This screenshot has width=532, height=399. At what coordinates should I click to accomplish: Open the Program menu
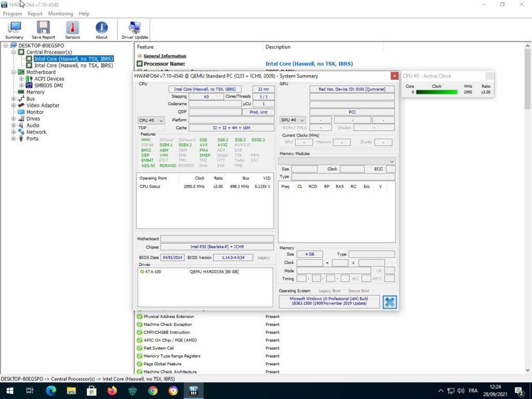click(12, 14)
